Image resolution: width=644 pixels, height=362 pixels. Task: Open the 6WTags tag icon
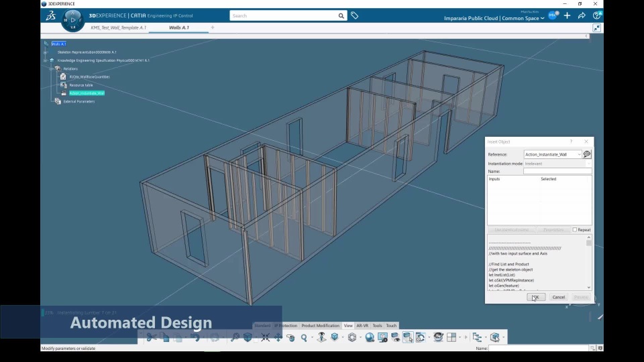[x=354, y=15]
